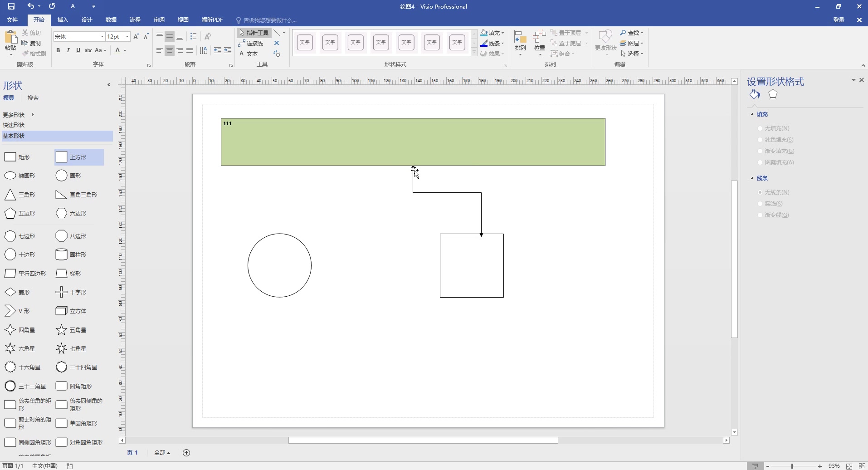Expand More Shapes (更多形状) arrow

(33, 115)
